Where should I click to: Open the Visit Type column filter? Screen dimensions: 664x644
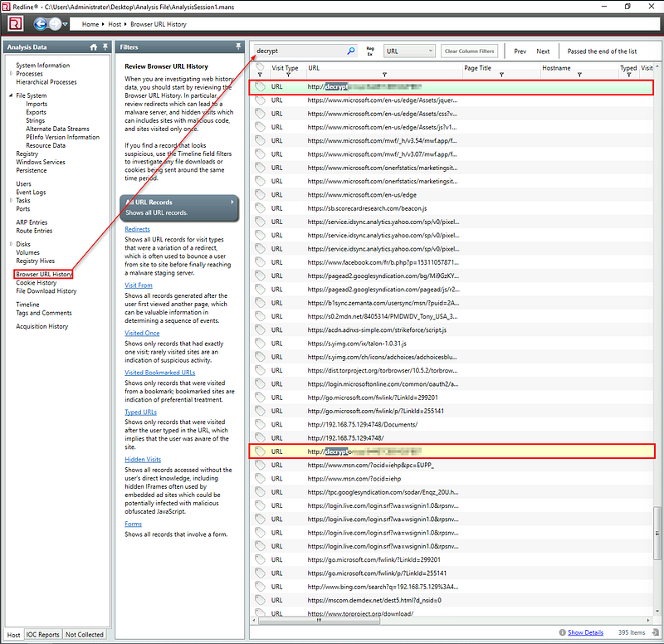tap(288, 75)
